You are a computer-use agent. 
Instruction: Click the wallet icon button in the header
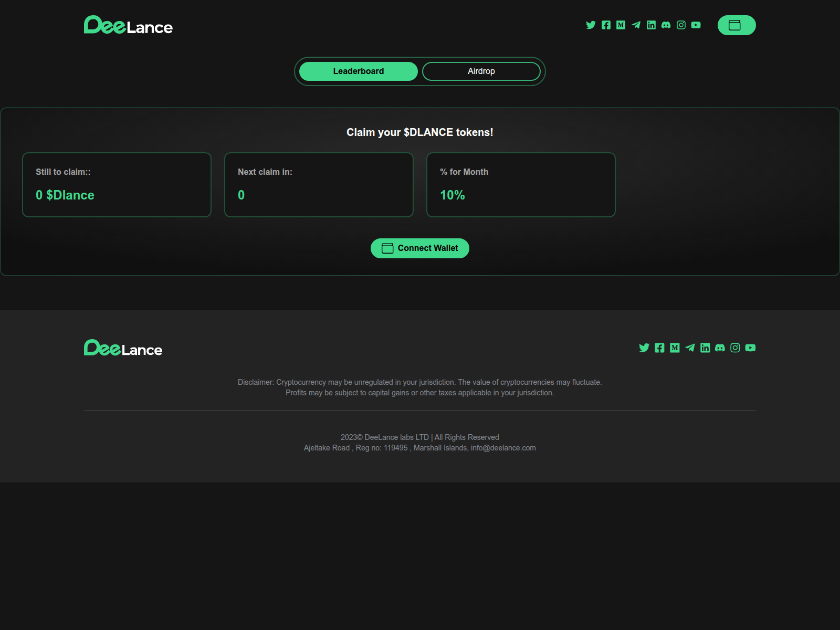737,25
